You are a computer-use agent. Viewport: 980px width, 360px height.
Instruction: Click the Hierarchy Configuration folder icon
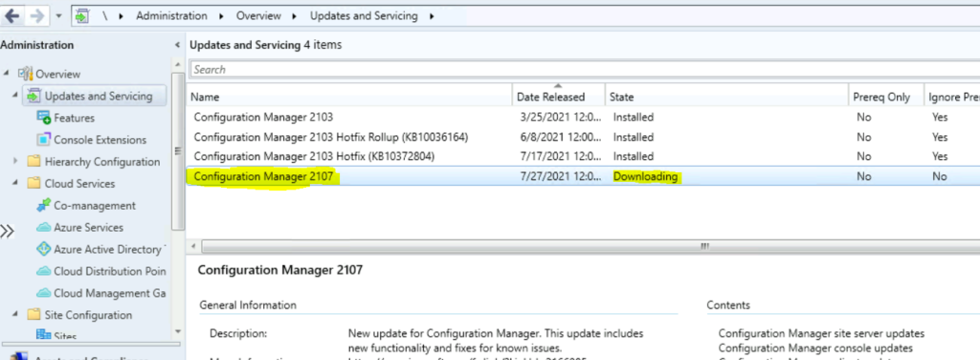(x=33, y=161)
